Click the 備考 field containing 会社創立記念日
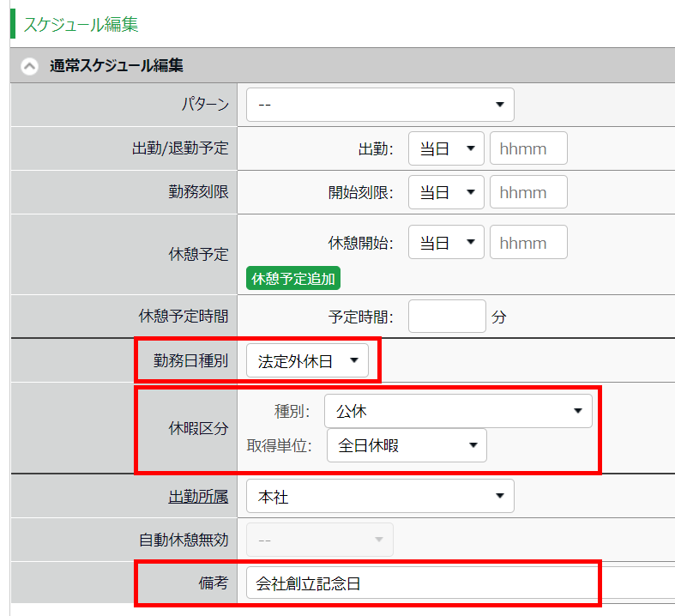This screenshot has height=616, width=675. (x=420, y=583)
